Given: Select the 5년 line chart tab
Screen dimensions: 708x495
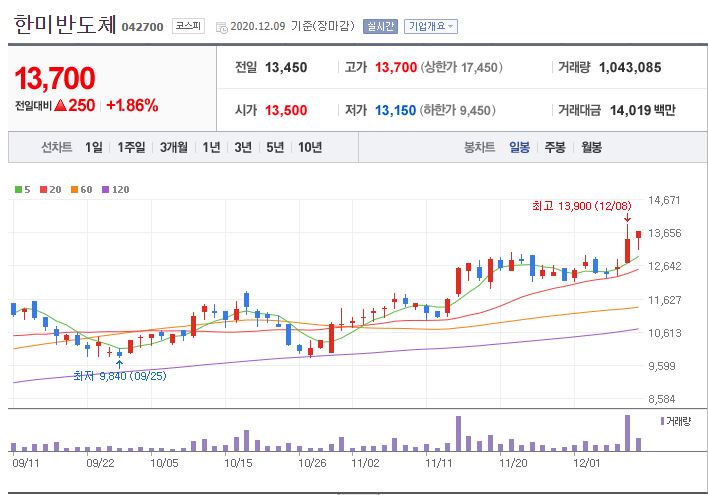Looking at the screenshot, I should (x=275, y=147).
